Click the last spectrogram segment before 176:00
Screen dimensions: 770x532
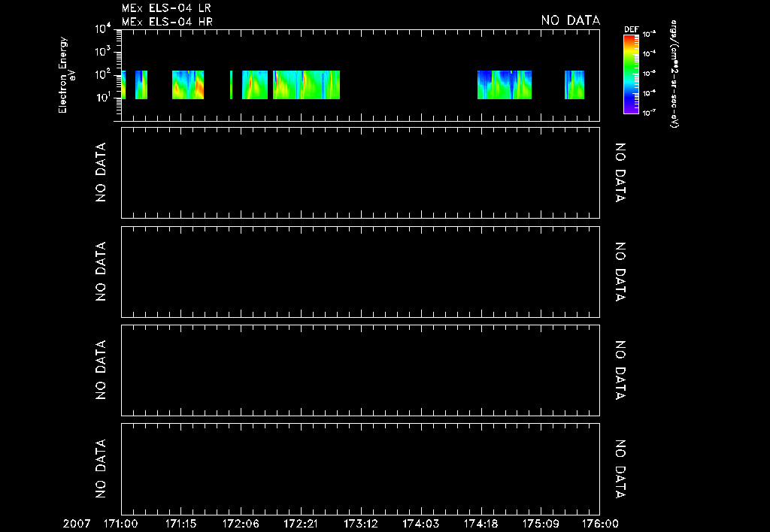[x=574, y=85]
